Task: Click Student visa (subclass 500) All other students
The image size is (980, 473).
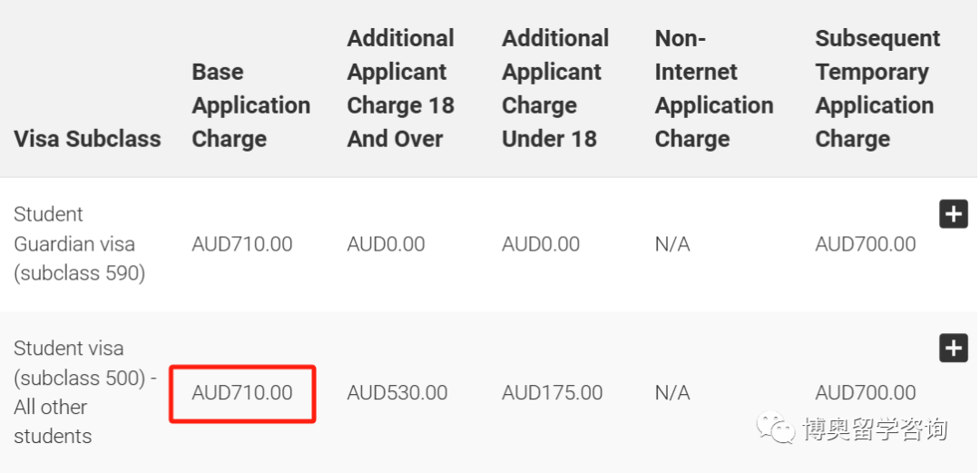Action: 85,392
